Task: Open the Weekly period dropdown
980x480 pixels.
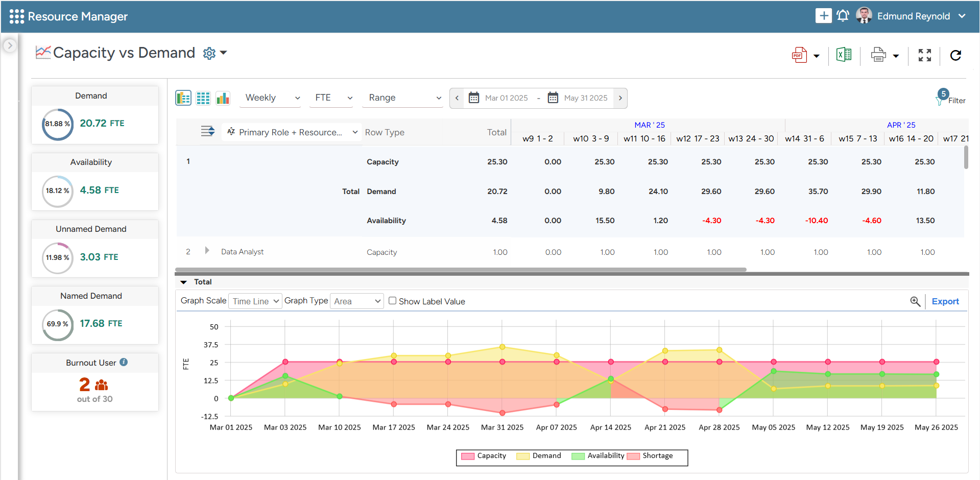Action: tap(271, 98)
